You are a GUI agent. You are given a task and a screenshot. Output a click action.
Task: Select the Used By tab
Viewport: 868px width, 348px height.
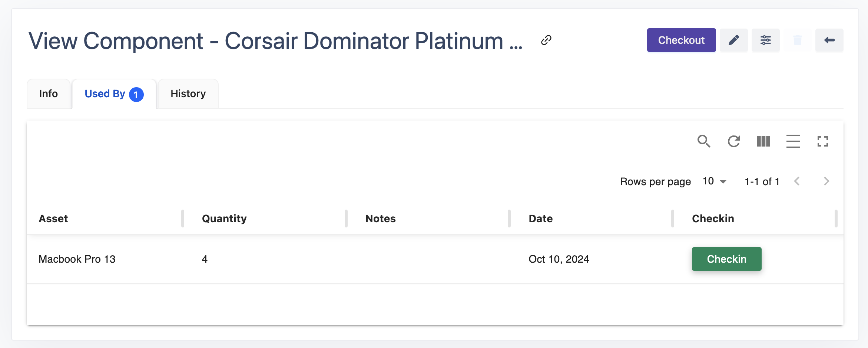[114, 94]
